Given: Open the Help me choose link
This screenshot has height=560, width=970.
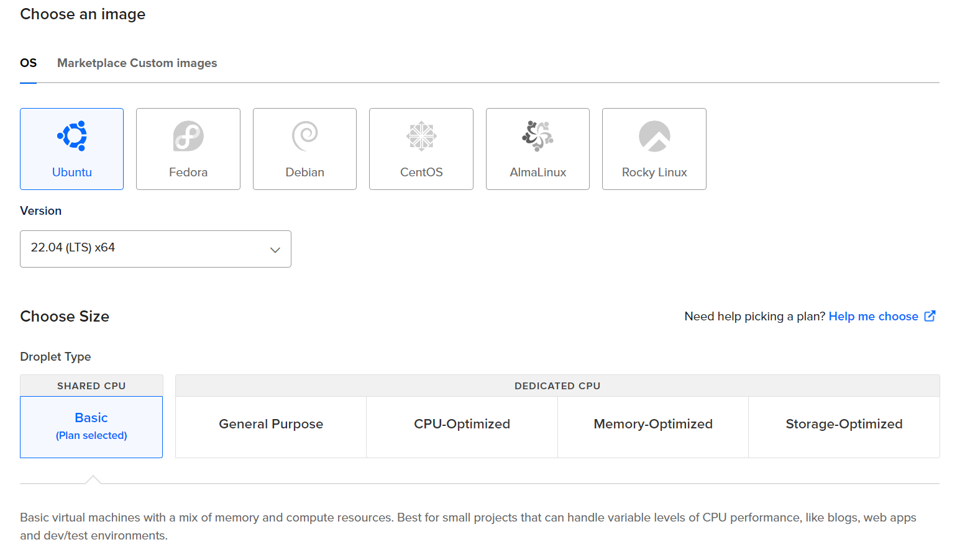Looking at the screenshot, I should (x=873, y=317).
